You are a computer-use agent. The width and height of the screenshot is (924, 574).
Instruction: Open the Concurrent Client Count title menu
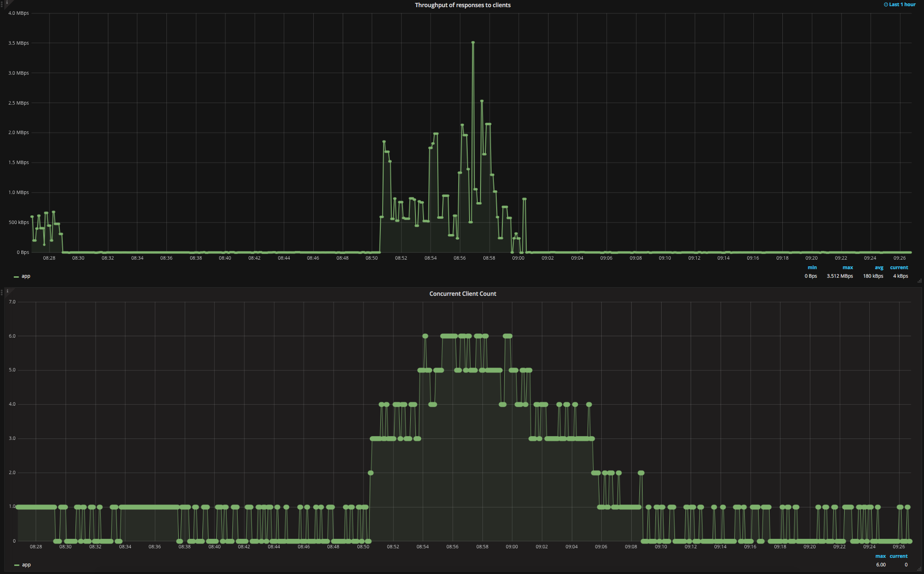pos(462,294)
